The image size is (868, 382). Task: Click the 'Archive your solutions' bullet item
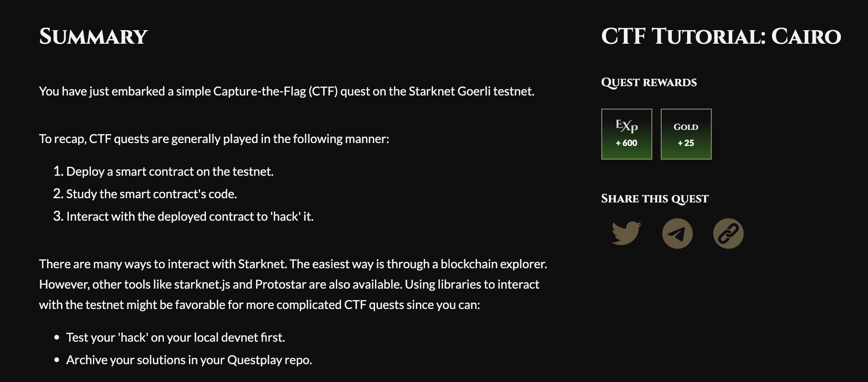click(x=189, y=360)
